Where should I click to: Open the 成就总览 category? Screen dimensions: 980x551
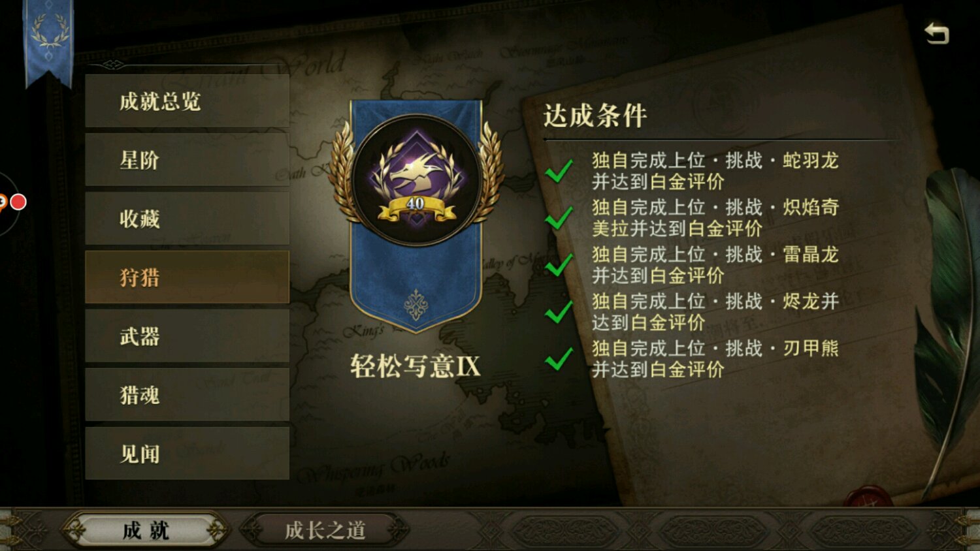coord(187,101)
